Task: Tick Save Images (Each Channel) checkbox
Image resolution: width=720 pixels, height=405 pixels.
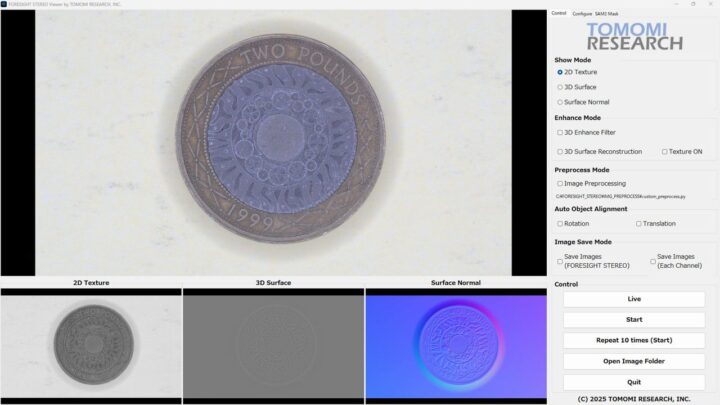Action: pyautogui.click(x=652, y=261)
